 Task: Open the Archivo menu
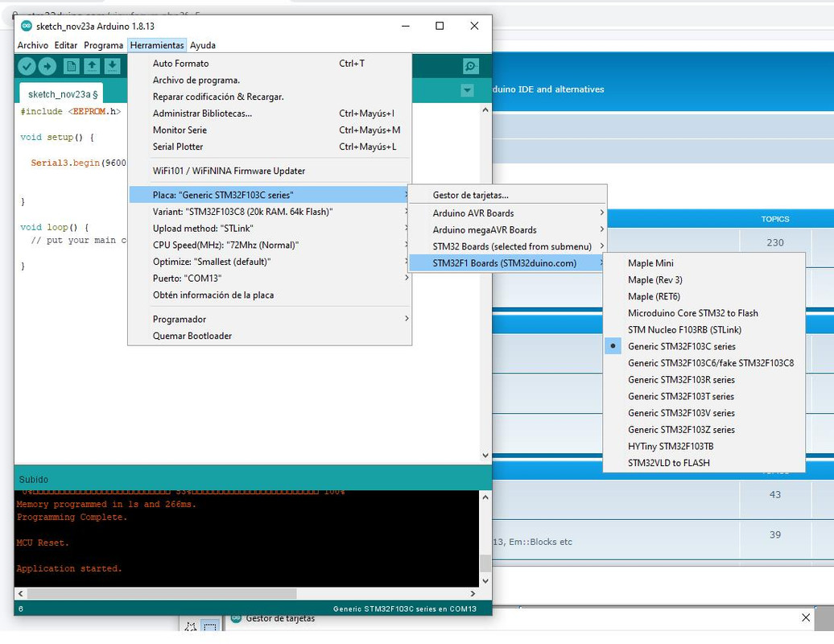pyautogui.click(x=32, y=45)
